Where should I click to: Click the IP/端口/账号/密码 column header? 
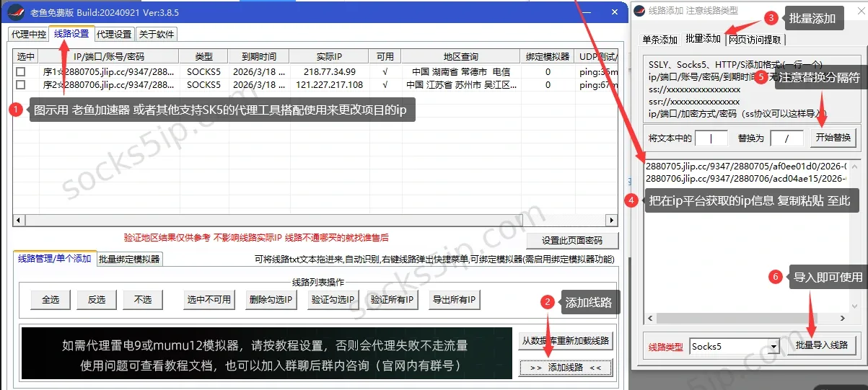click(109, 56)
